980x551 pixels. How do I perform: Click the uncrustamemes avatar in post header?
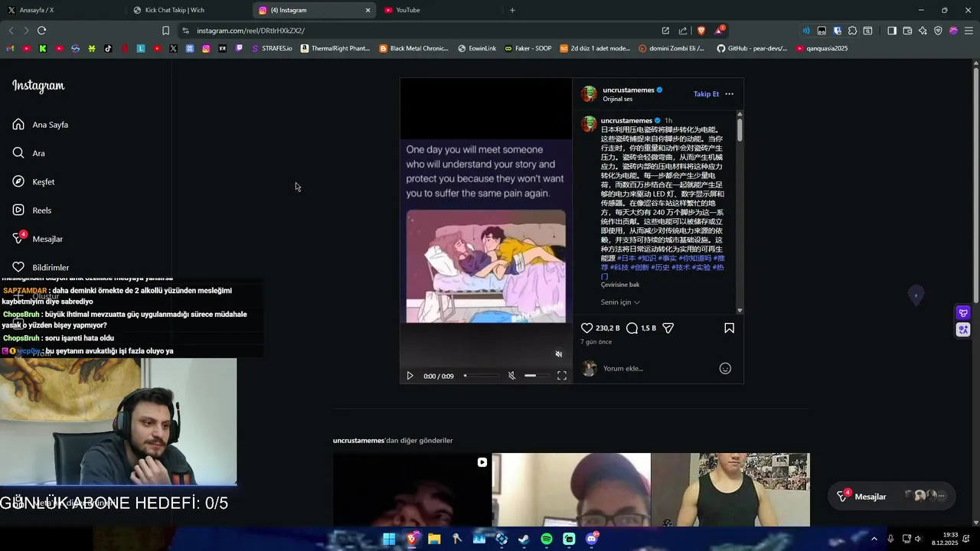tap(589, 94)
